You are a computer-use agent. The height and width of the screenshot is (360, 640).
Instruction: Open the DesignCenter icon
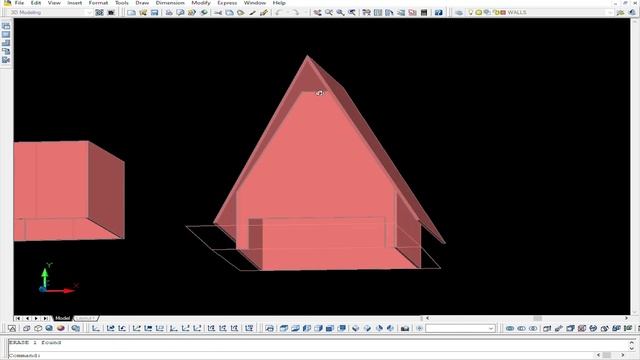(x=378, y=13)
